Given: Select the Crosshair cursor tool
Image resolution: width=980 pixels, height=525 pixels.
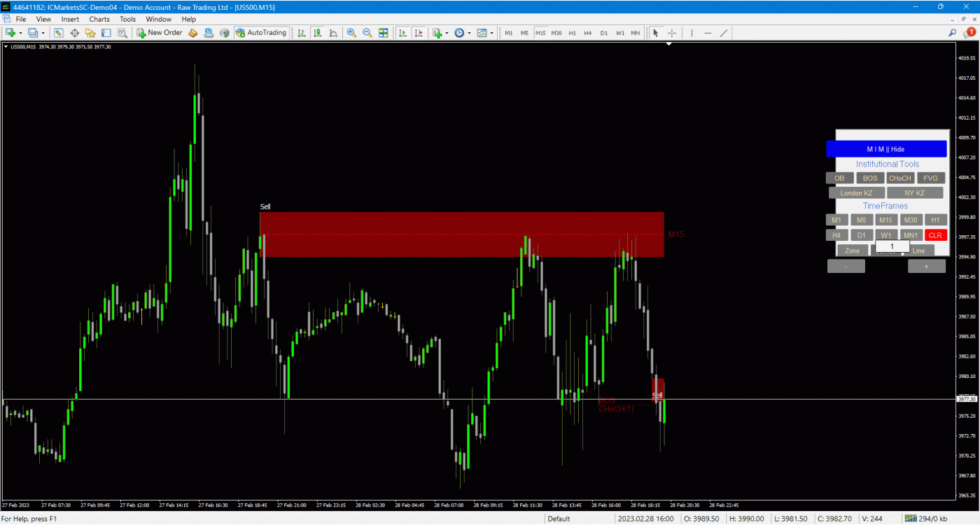Looking at the screenshot, I should [x=672, y=33].
